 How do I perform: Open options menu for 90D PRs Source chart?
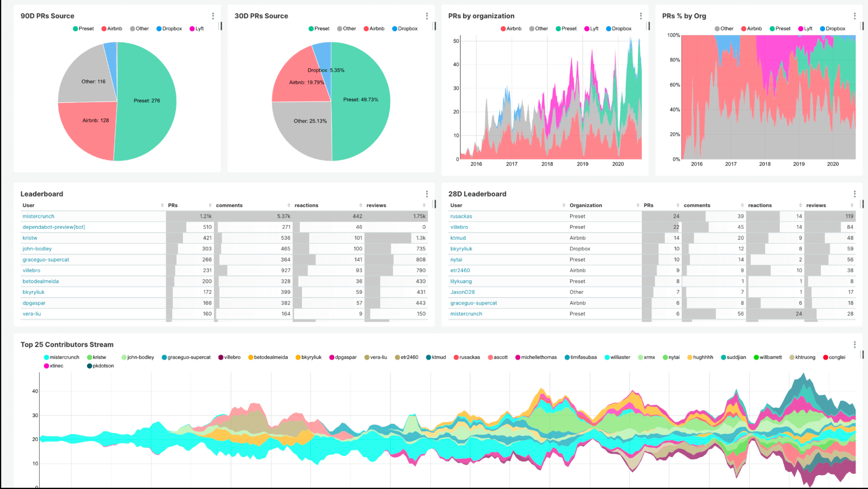[x=213, y=16]
